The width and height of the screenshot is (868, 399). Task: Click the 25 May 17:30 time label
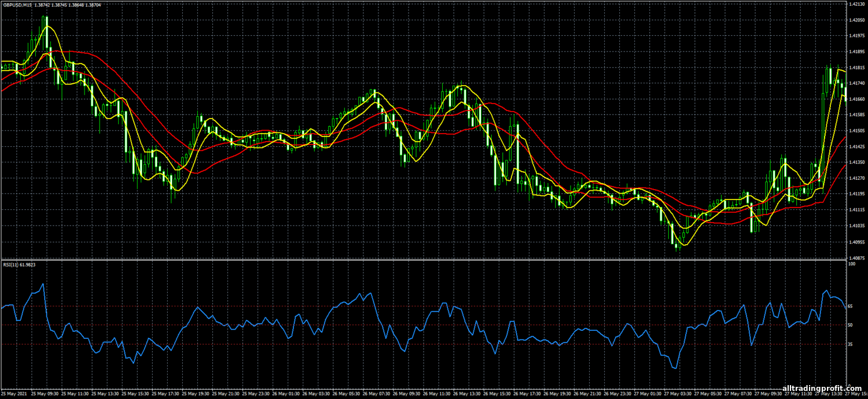[165, 393]
